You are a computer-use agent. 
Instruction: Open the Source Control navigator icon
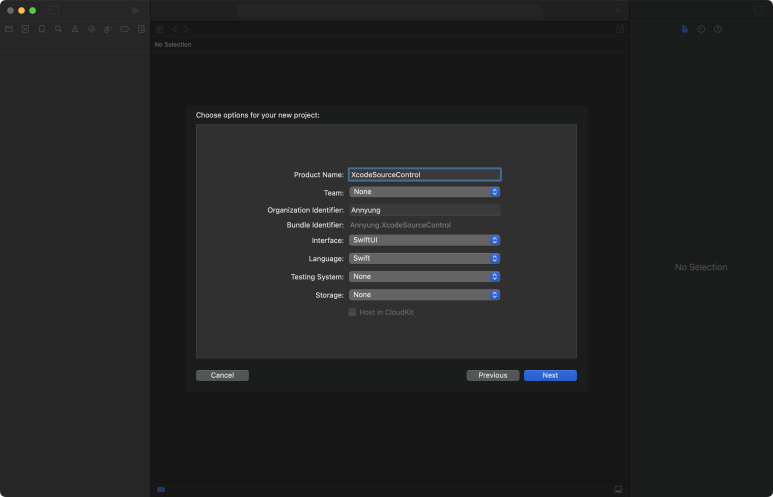point(26,29)
